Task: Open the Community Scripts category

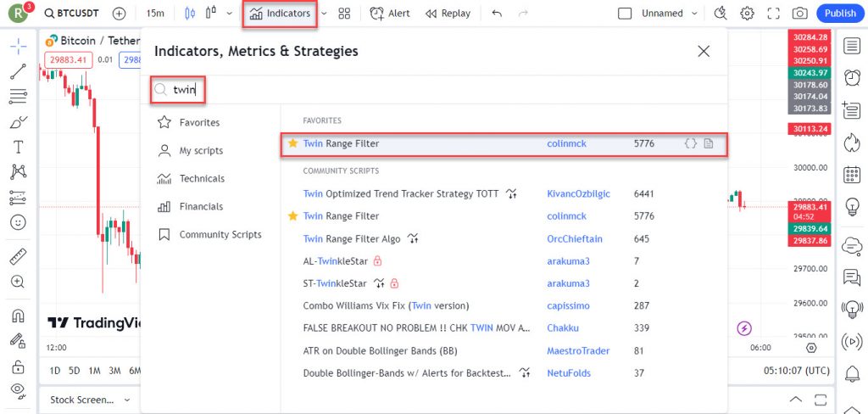Action: click(210, 234)
